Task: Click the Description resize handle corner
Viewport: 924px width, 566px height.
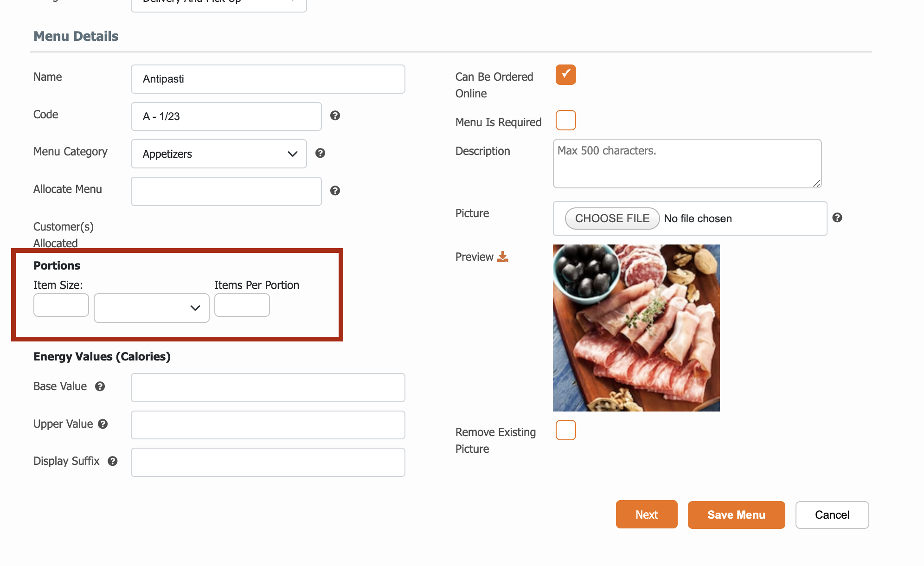Action: coord(817,184)
